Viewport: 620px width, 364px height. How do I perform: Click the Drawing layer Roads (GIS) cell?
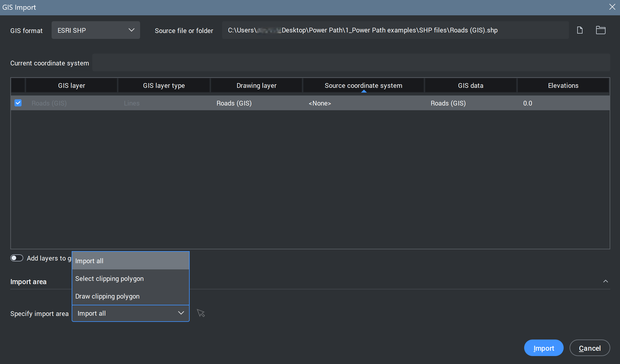pos(234,103)
